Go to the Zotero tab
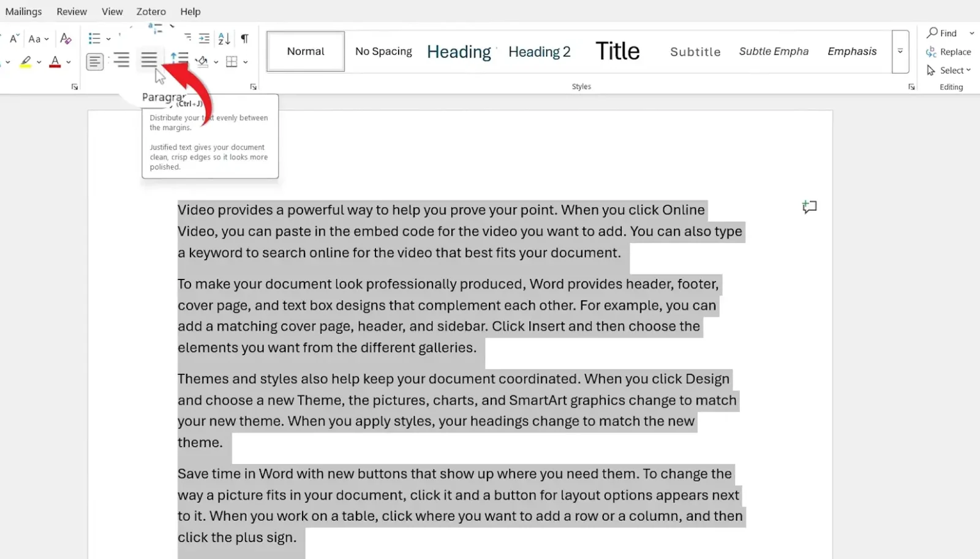Viewport: 980px width, 559px height. pos(151,12)
